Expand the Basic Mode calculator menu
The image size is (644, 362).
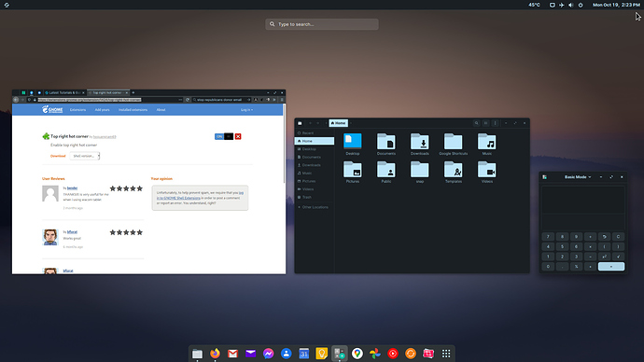578,177
